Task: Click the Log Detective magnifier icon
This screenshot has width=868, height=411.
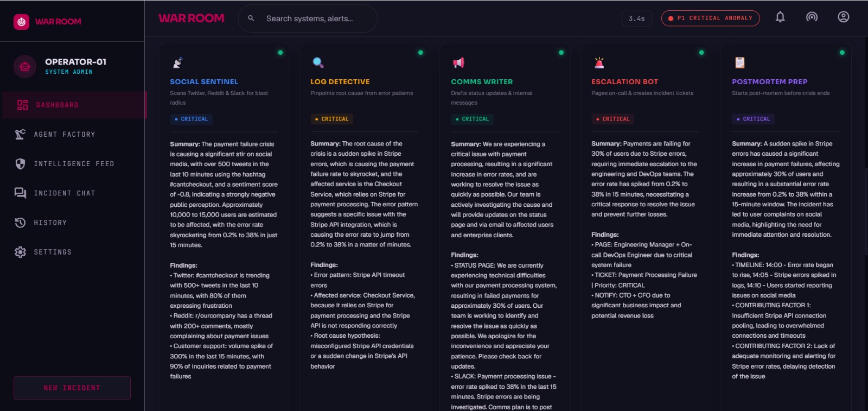Action: pos(318,63)
